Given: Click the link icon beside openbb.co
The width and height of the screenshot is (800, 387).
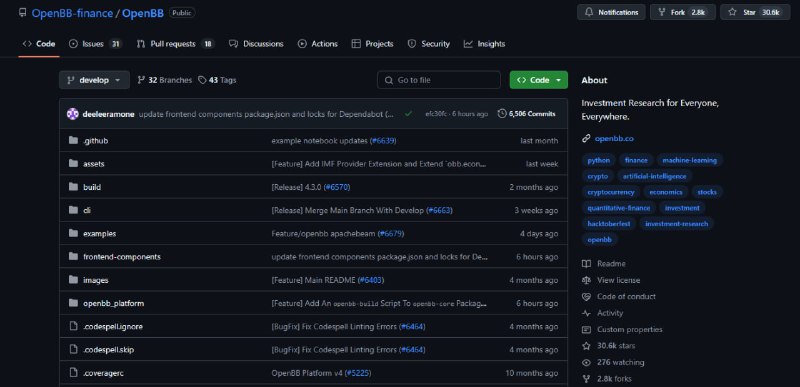Looking at the screenshot, I should [586, 138].
